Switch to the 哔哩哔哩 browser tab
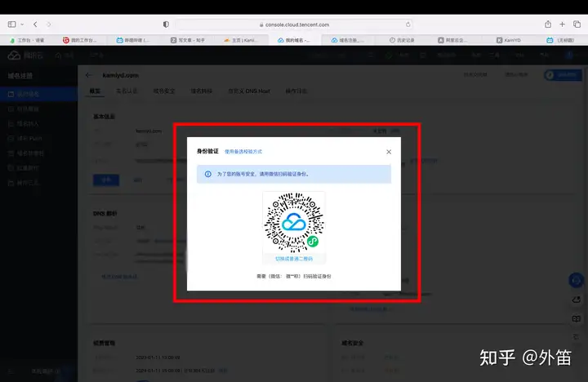This screenshot has width=588, height=382. point(133,40)
